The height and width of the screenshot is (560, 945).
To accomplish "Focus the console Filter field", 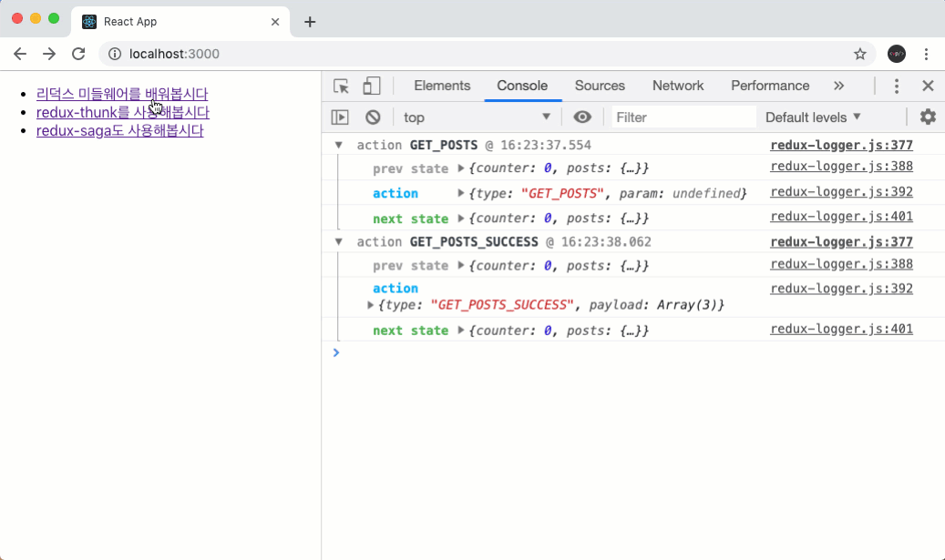I will (x=683, y=117).
